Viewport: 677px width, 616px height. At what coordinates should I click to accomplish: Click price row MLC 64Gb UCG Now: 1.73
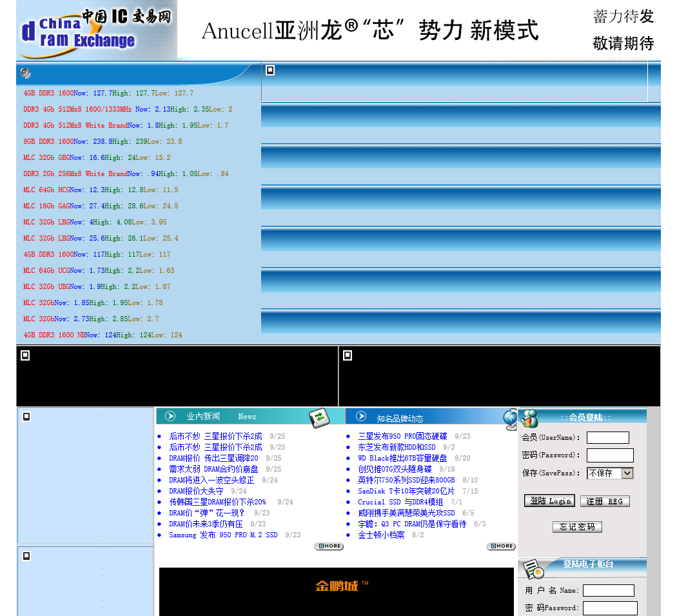(99, 270)
